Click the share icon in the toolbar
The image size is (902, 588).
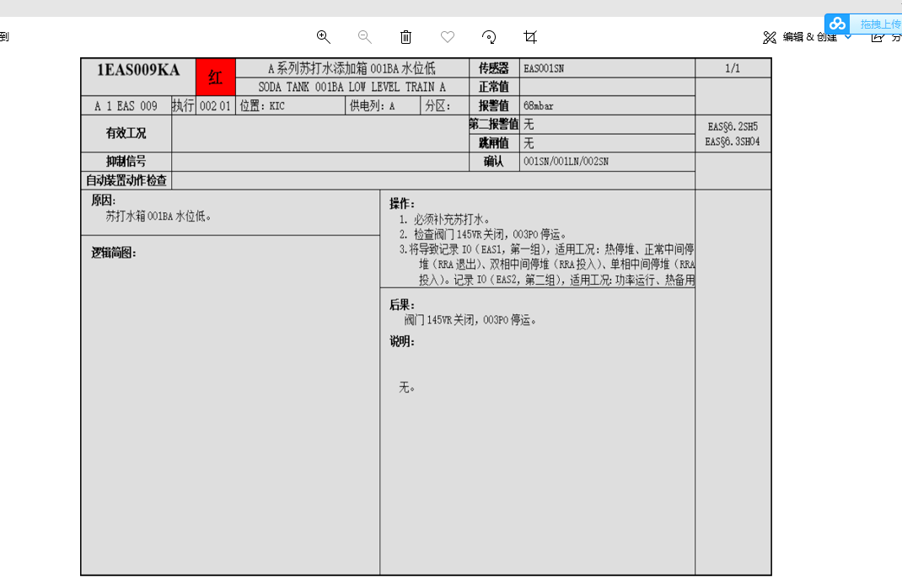coord(878,36)
